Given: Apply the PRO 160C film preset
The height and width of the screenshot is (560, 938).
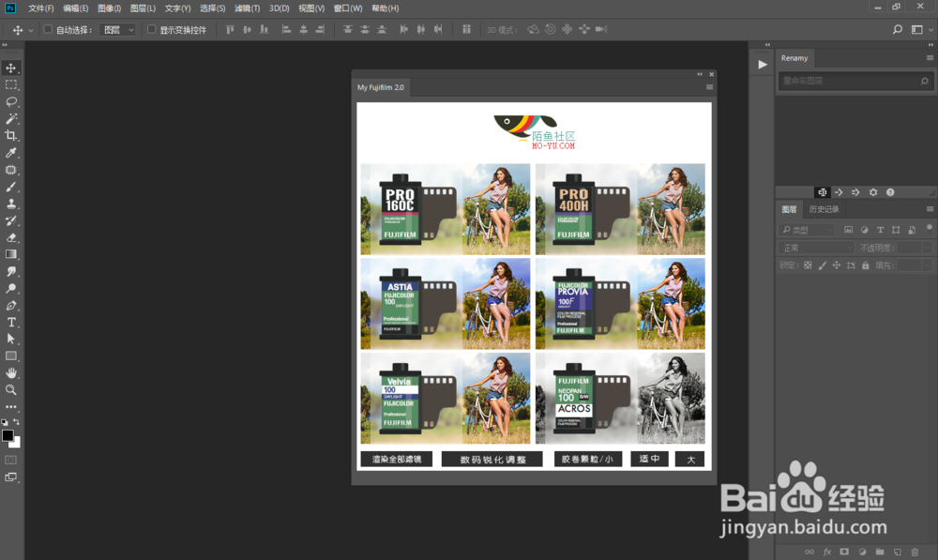Looking at the screenshot, I should (x=445, y=209).
